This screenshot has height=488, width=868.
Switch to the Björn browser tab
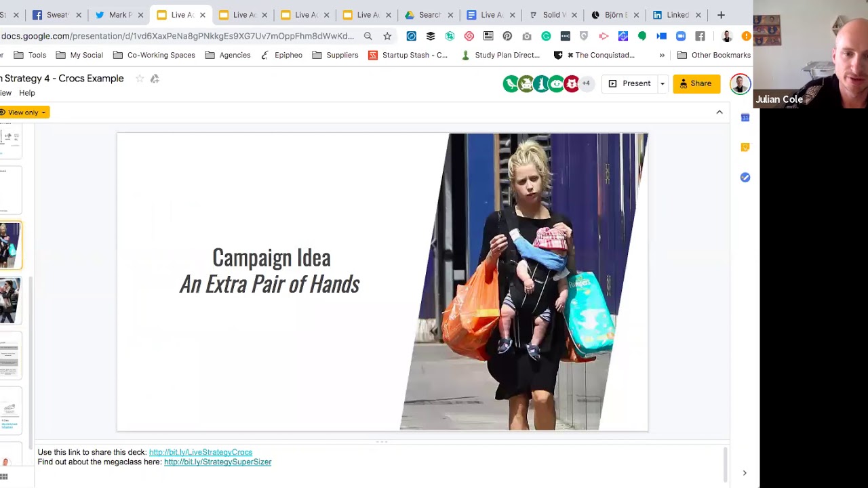615,15
